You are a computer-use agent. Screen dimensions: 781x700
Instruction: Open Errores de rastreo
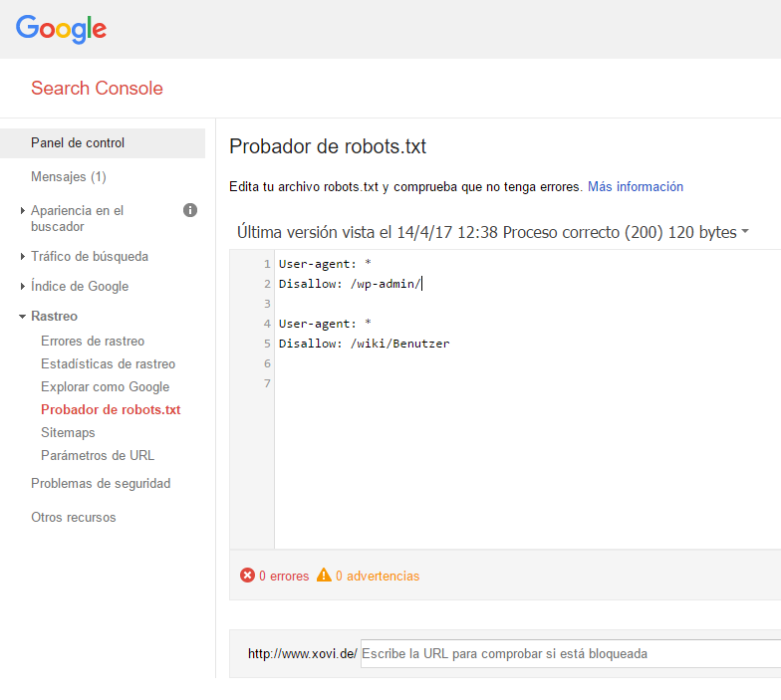click(x=93, y=341)
